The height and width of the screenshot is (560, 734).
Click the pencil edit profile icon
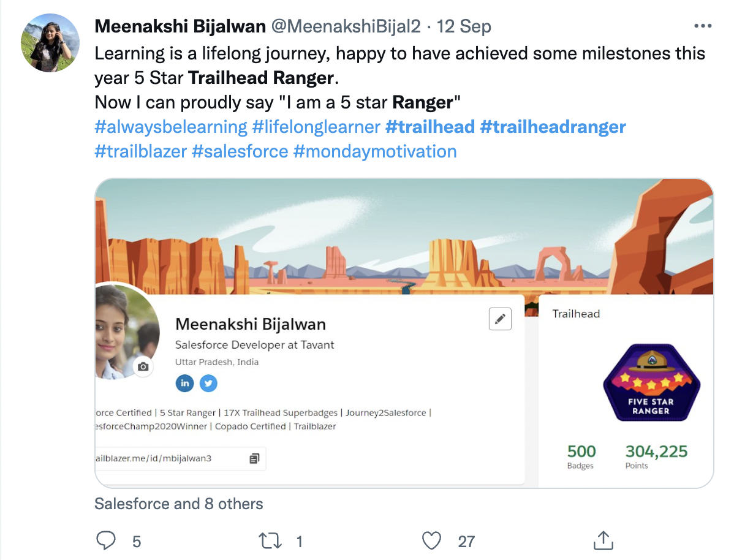[x=500, y=319]
